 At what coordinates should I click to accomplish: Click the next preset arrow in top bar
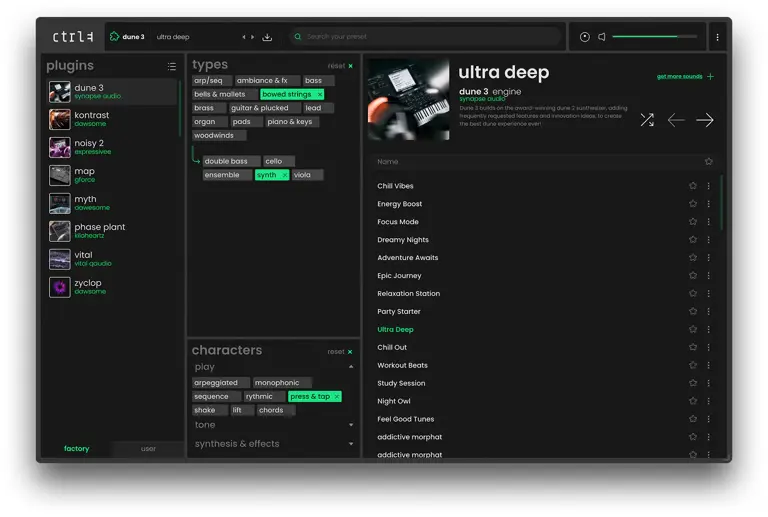tap(253, 37)
